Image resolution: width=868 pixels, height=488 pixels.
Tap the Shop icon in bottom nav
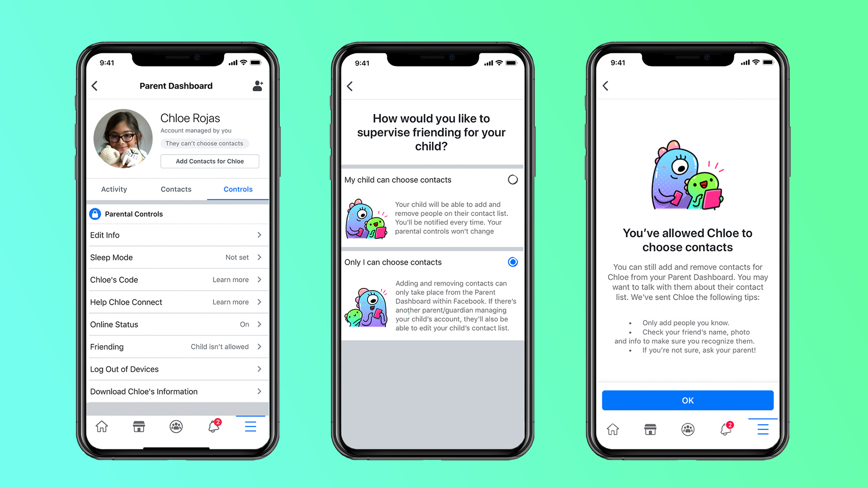[x=140, y=427]
